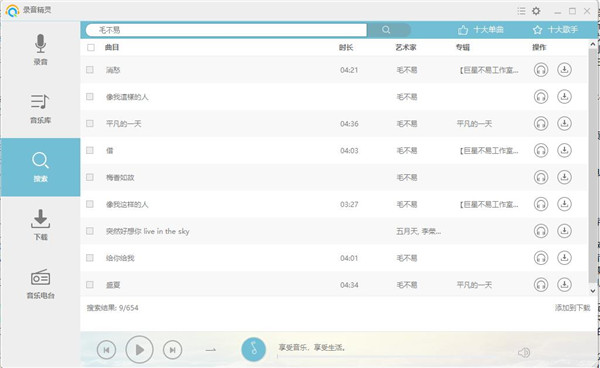Open the 音乐库 music library
The image size is (600, 368).
pos(40,109)
